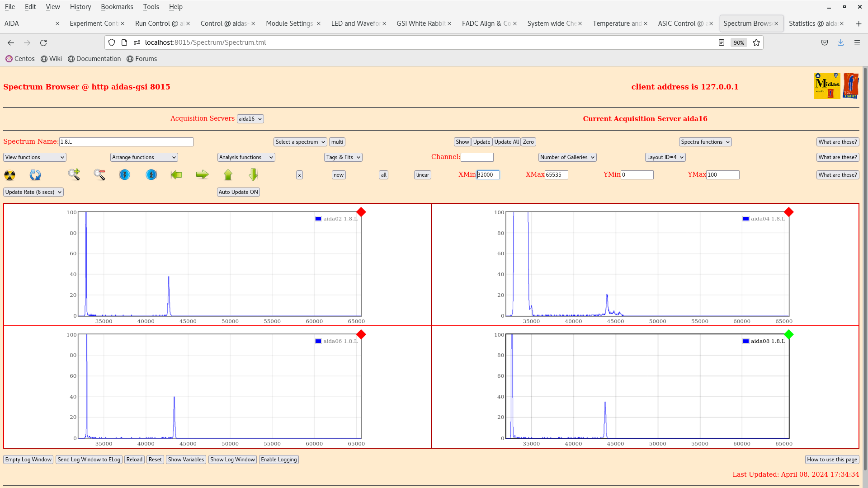Click the zoom in magnifier icon
868x488 pixels.
[x=74, y=174]
